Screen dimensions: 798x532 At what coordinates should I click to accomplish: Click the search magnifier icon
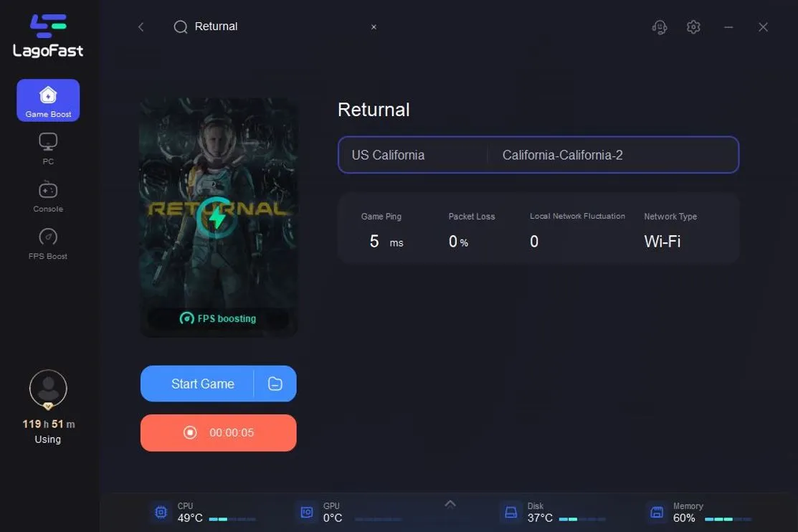(x=181, y=27)
